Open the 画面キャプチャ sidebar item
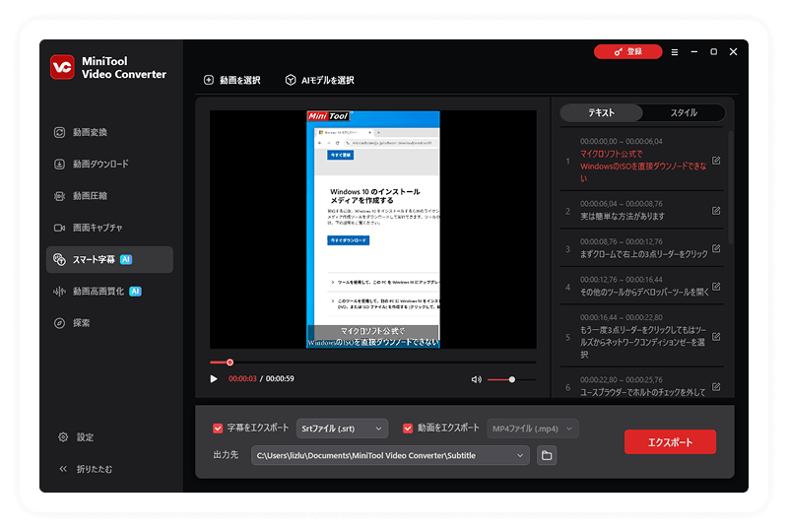Screen dimensions: 788x532 click(88, 228)
